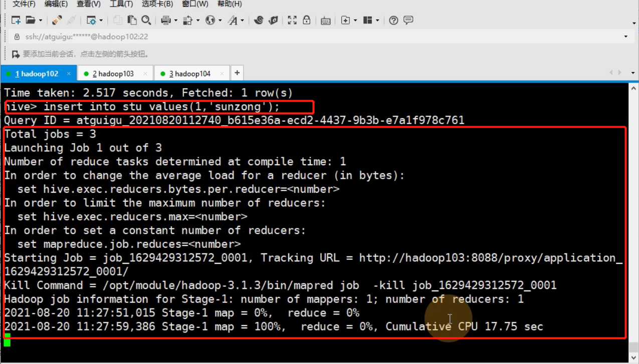Expand the Open Session dropdown arrow

pyautogui.click(x=41, y=21)
